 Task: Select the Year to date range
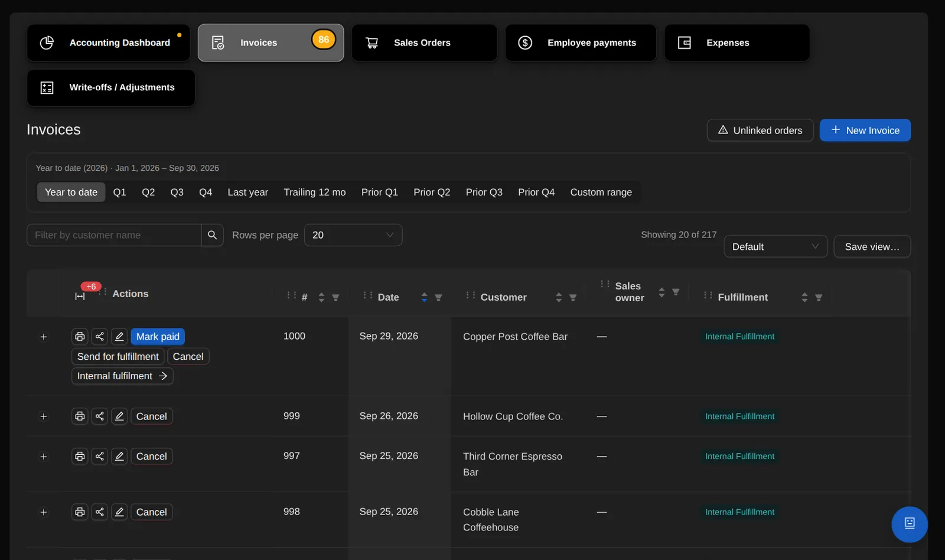coord(71,193)
